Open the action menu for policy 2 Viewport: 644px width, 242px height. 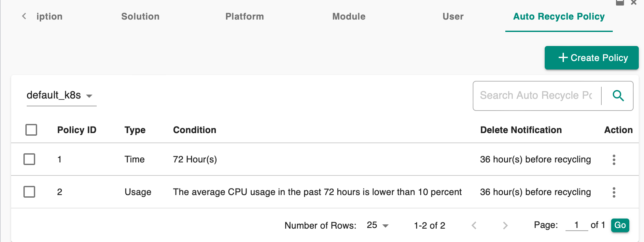click(x=614, y=192)
